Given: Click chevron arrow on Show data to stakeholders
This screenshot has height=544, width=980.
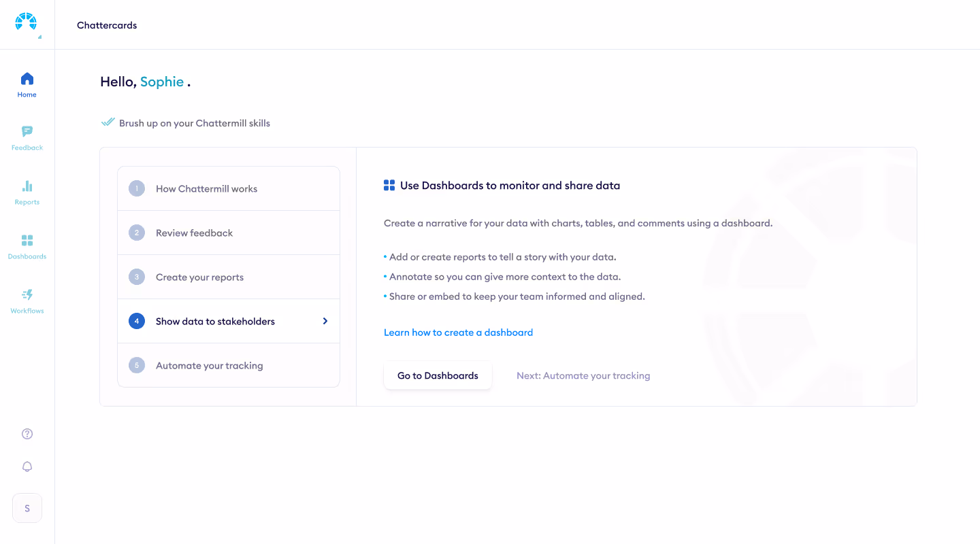Looking at the screenshot, I should point(325,321).
